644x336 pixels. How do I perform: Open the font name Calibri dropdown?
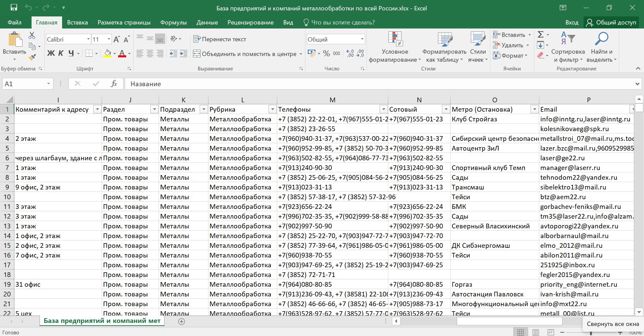click(x=88, y=39)
